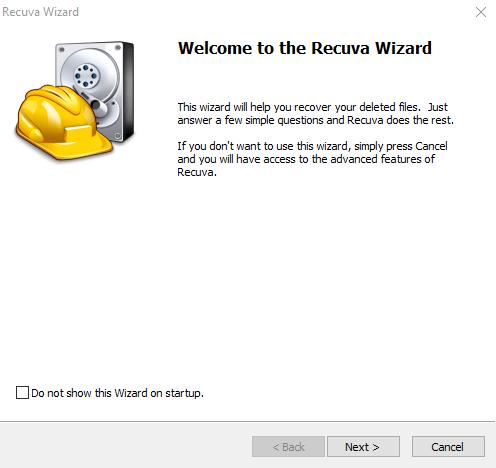Click the Next > button
496x468 pixels.
tap(363, 447)
